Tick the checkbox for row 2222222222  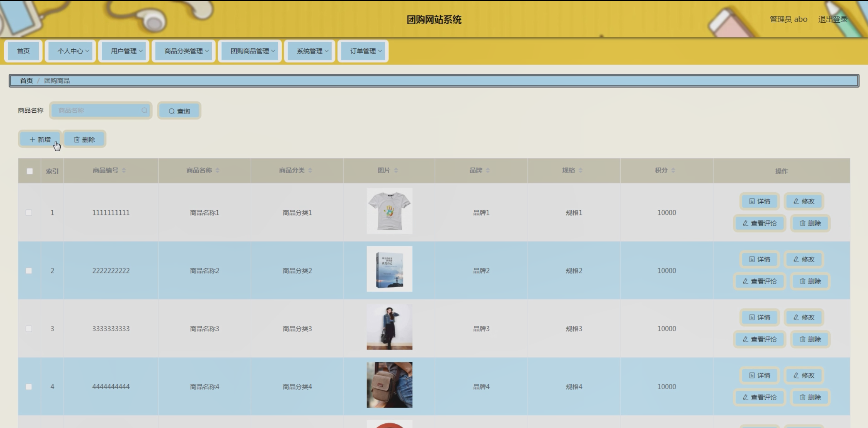pos(29,271)
